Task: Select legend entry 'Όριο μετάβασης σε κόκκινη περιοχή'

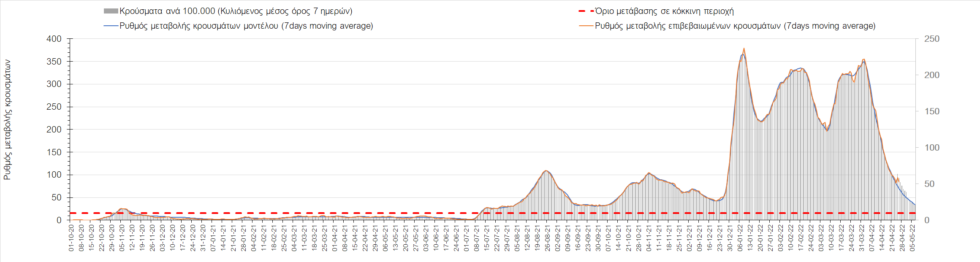Action: click(664, 11)
